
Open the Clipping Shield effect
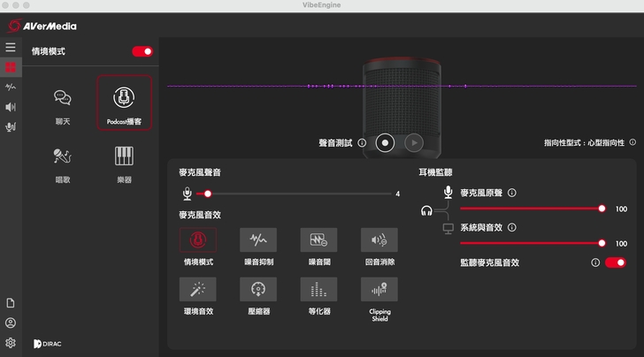(x=379, y=289)
